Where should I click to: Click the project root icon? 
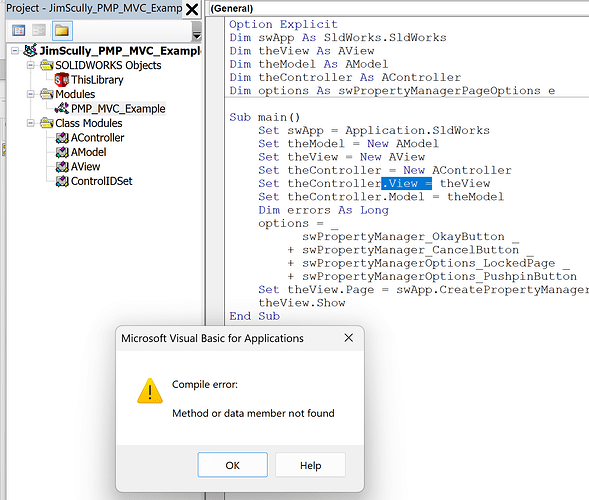tap(30, 50)
